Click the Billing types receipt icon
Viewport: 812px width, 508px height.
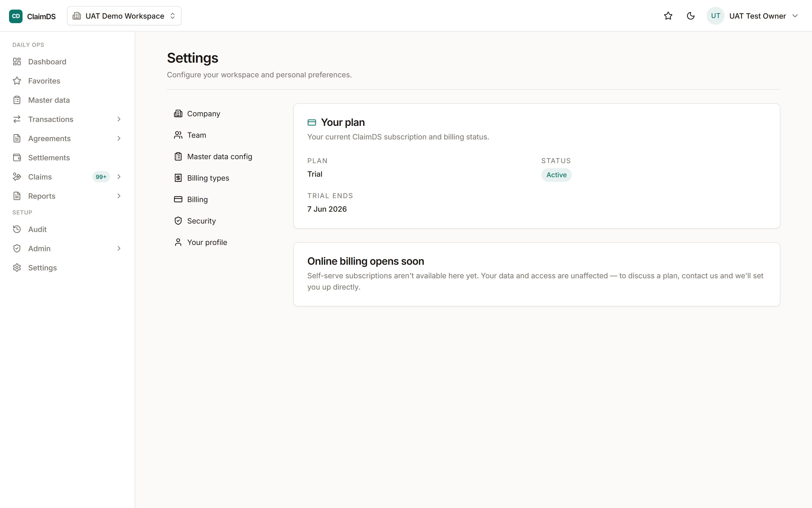coord(178,178)
